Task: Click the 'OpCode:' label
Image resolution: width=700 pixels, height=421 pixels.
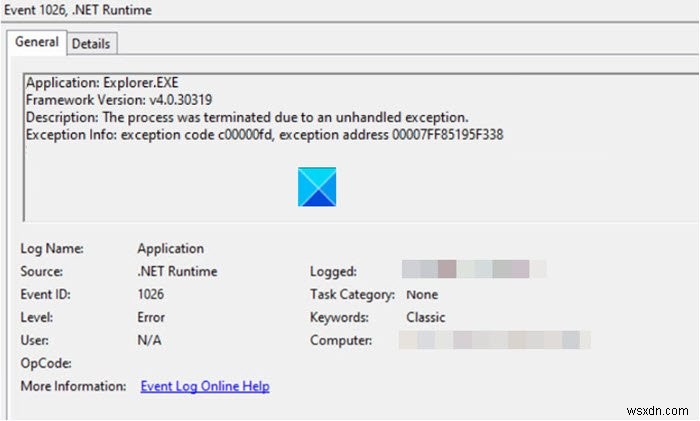Action: click(x=46, y=363)
